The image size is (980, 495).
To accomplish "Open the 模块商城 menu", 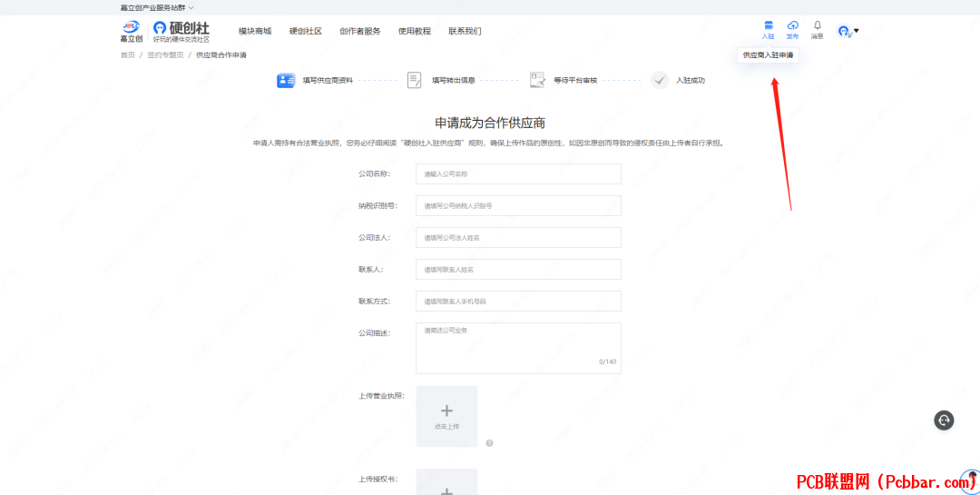I will coord(255,31).
